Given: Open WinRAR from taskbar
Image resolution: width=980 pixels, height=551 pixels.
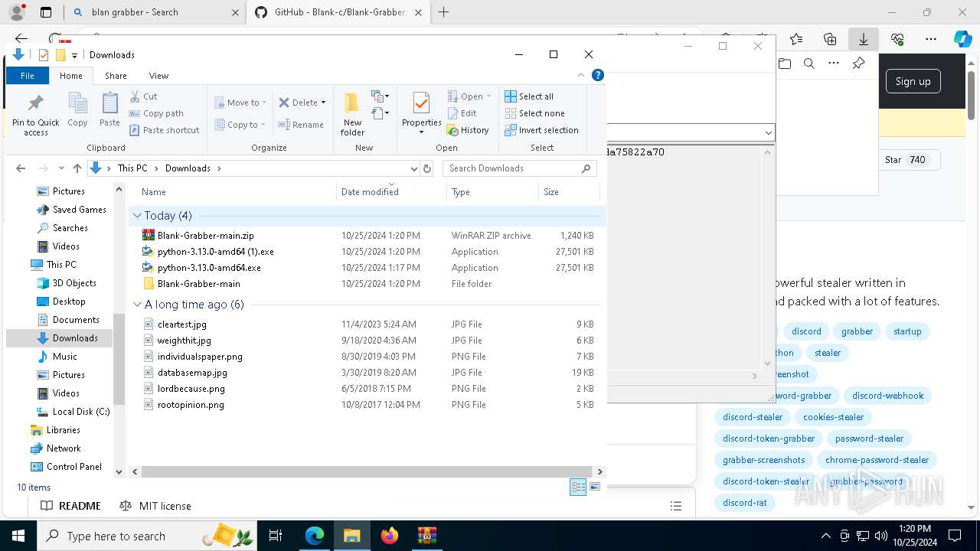Looking at the screenshot, I should coord(426,536).
